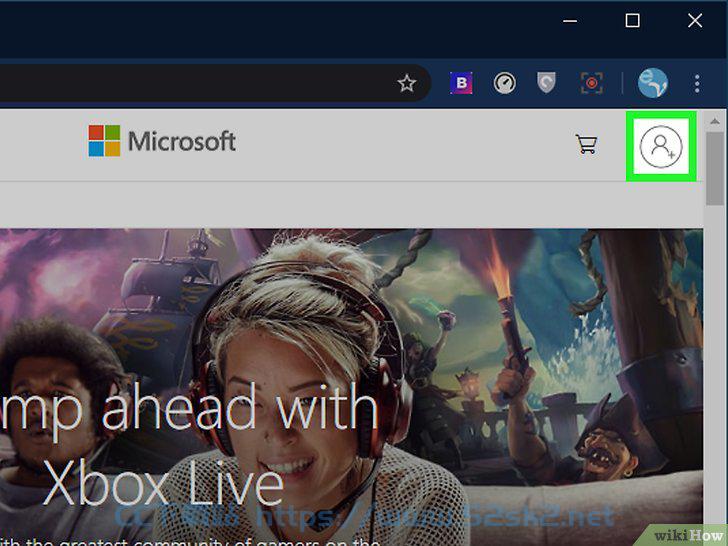Click the page scroll-up arrow
The height and width of the screenshot is (546, 728).
715,121
